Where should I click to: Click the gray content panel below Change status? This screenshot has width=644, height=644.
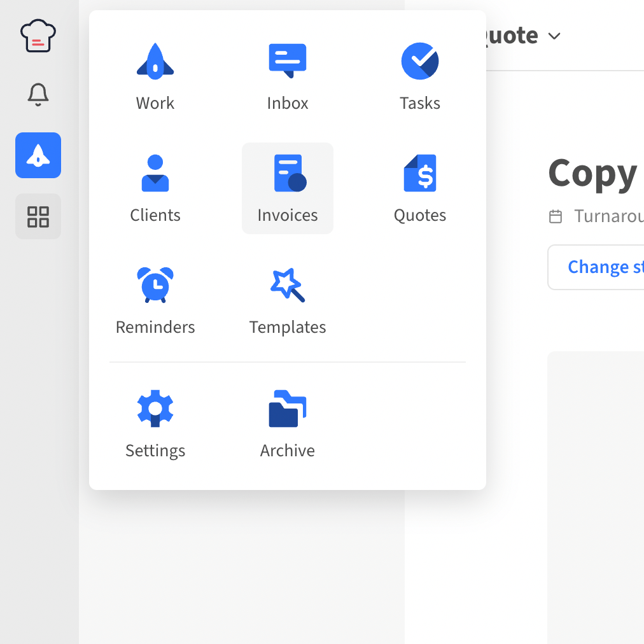pos(596,496)
